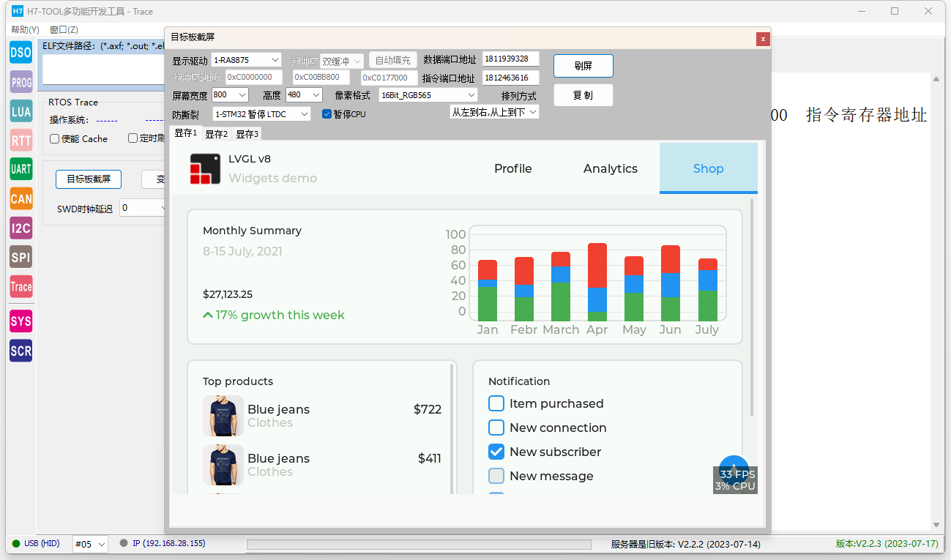Click the green USB (HID) status indicator
This screenshot has height=560, width=951.
(x=16, y=543)
